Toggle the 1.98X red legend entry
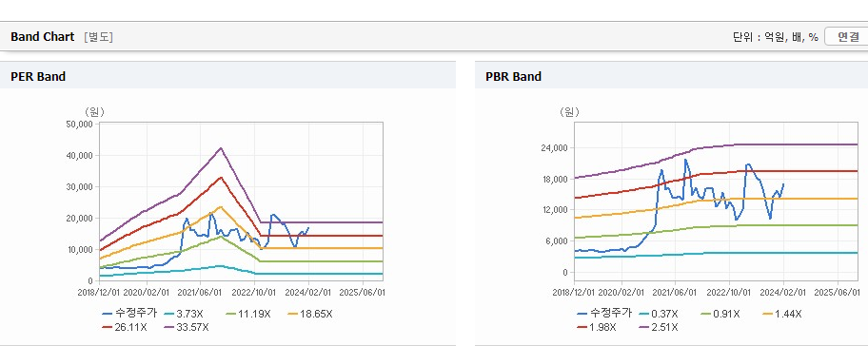The height and width of the screenshot is (346, 868). click(598, 327)
